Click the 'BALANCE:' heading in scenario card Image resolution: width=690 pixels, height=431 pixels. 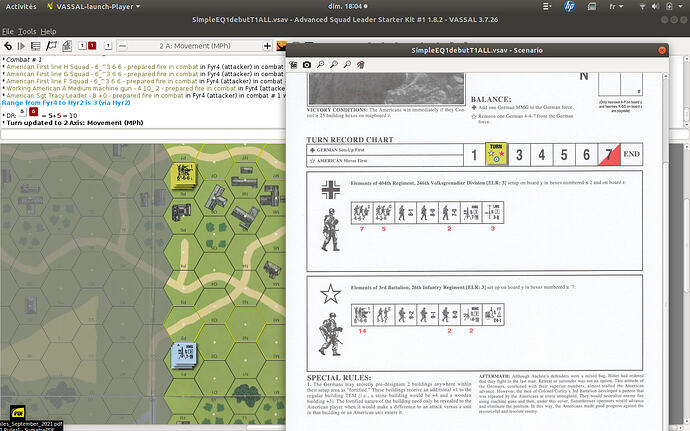click(491, 99)
